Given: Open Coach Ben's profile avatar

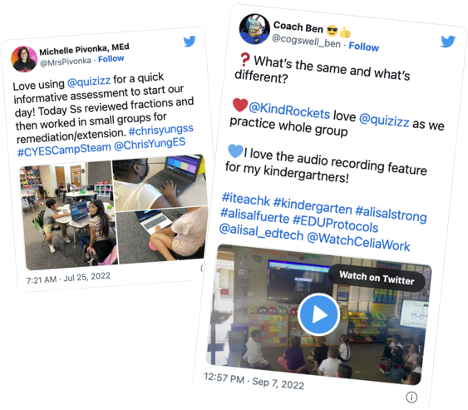Looking at the screenshot, I should click(x=255, y=29).
